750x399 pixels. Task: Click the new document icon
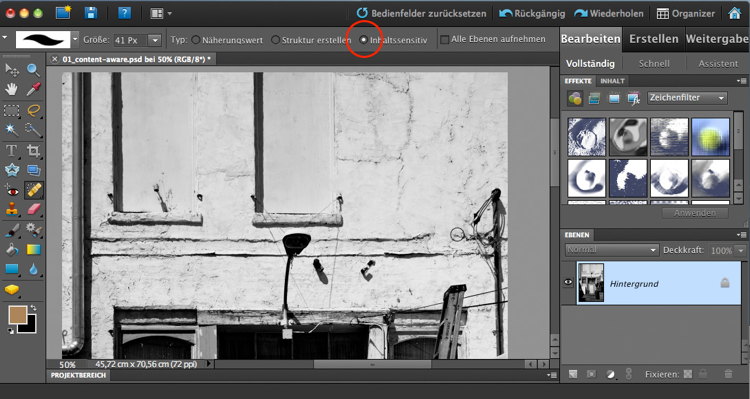tap(63, 13)
